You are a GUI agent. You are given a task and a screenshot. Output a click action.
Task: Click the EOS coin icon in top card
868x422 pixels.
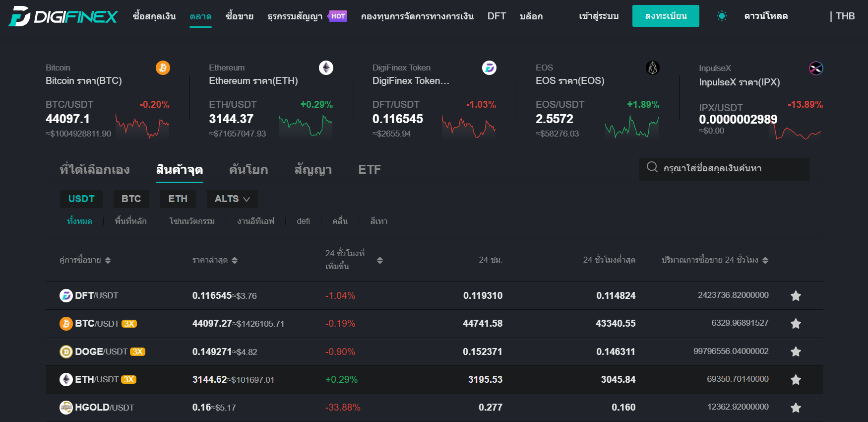point(653,68)
